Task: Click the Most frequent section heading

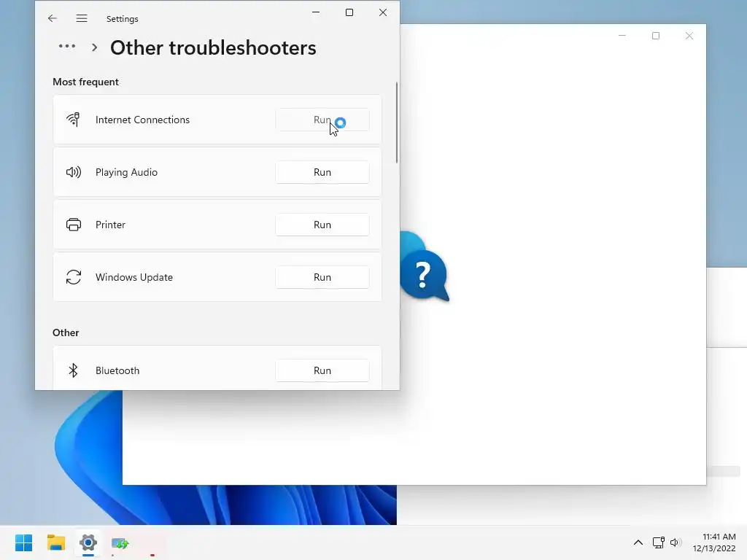Action: point(85,82)
